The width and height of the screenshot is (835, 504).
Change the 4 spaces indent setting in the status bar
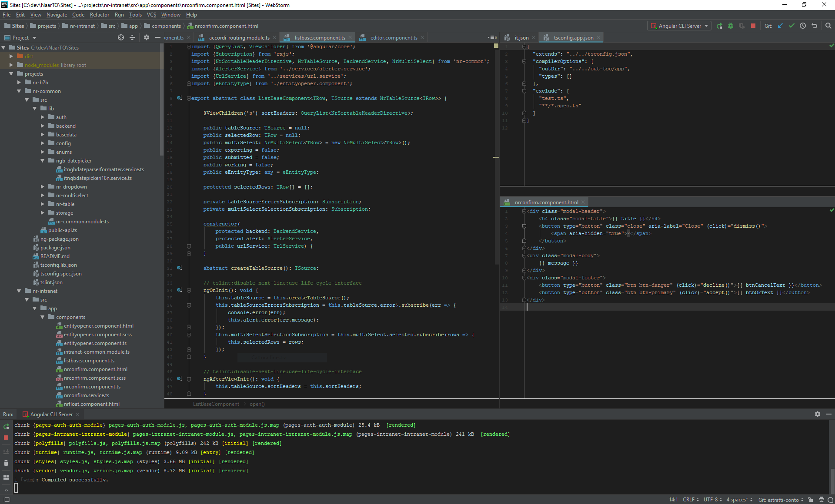739,500
